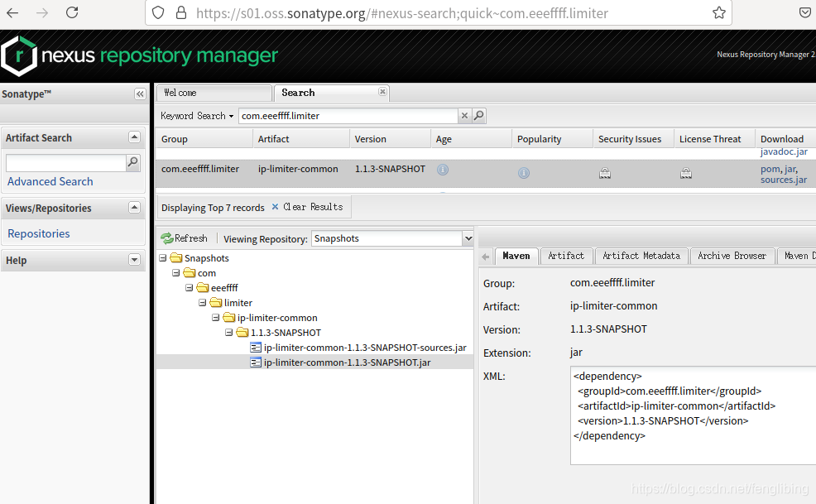Sort by the Artifact column header
This screenshot has width=816, height=504.
(300, 139)
